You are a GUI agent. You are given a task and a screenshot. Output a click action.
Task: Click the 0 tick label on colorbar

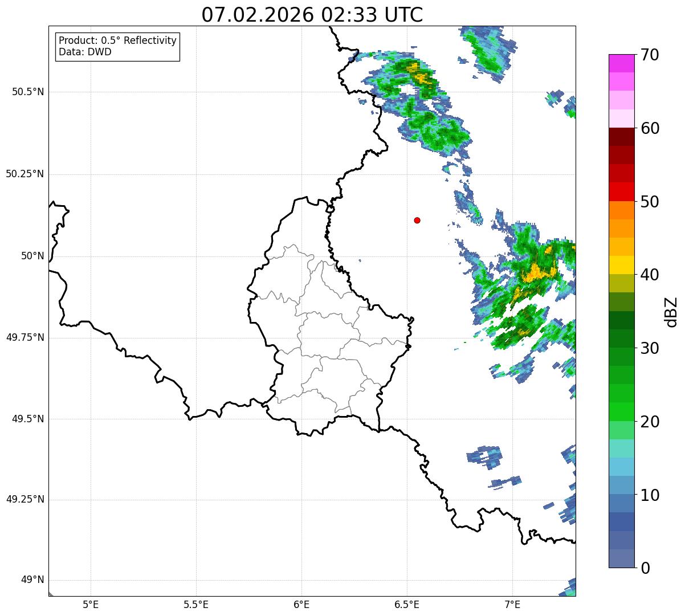pos(645,568)
